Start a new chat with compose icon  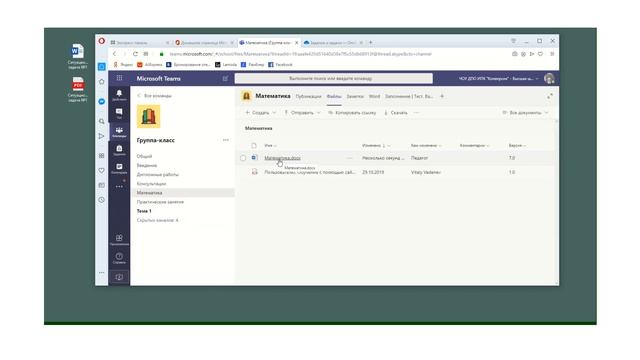tap(225, 78)
